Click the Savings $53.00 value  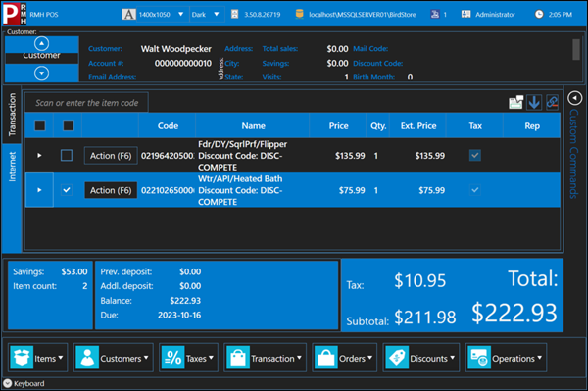[74, 271]
